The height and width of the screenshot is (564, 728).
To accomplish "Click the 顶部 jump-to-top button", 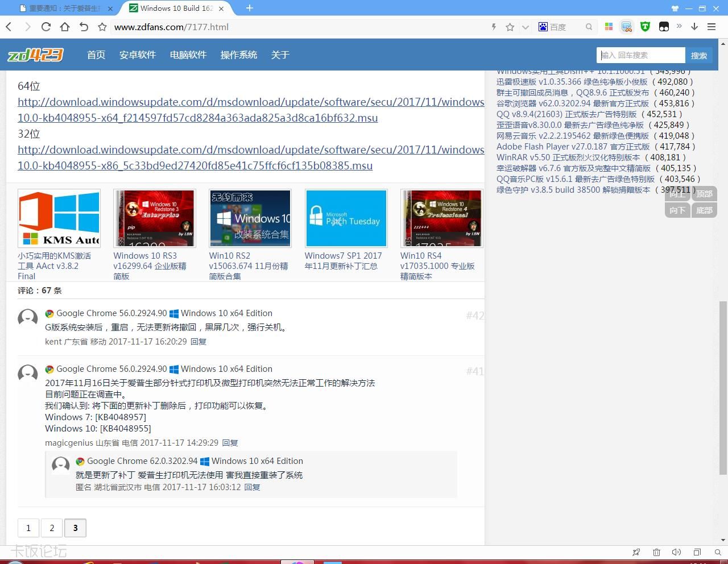I will [704, 194].
